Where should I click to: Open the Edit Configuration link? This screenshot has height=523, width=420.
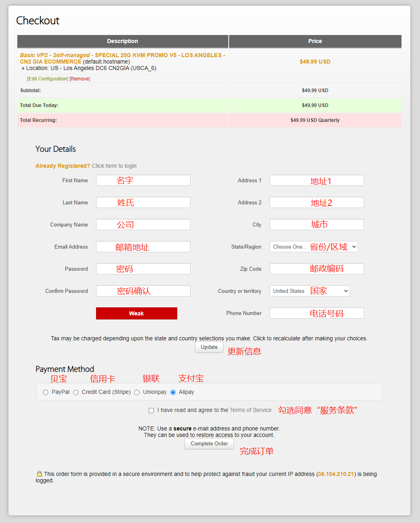(x=47, y=79)
